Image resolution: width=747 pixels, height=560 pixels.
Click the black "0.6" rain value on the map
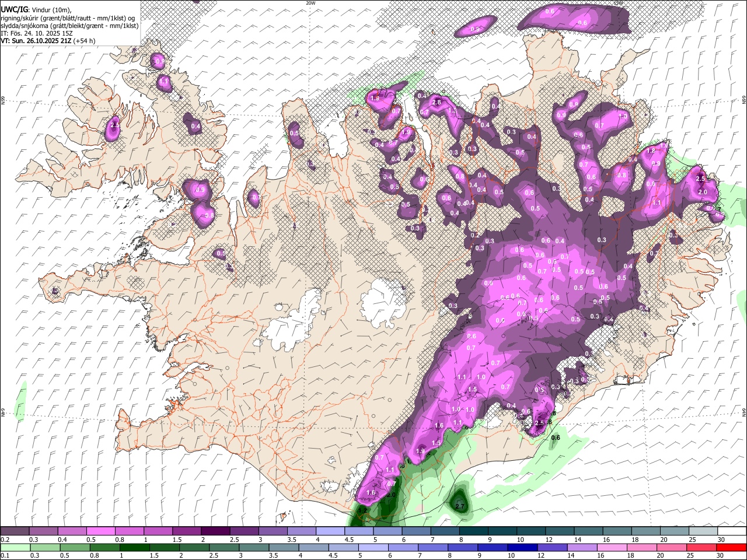coord(556,437)
